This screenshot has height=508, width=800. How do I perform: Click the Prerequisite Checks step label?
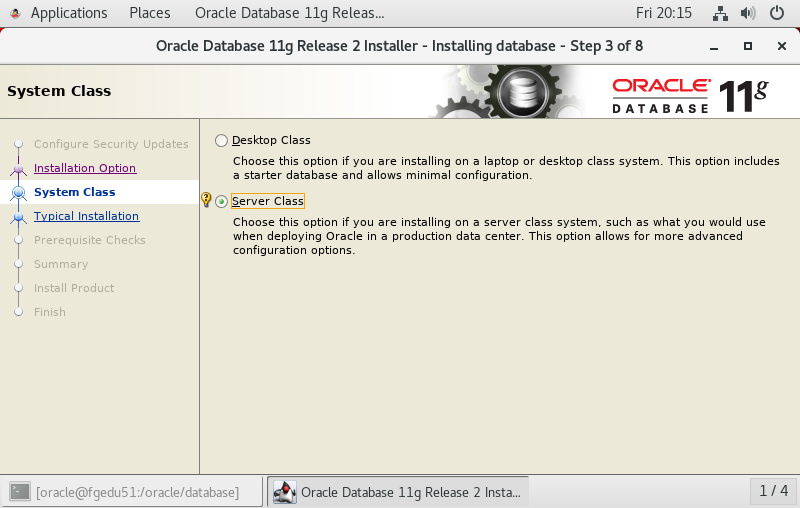click(x=90, y=240)
